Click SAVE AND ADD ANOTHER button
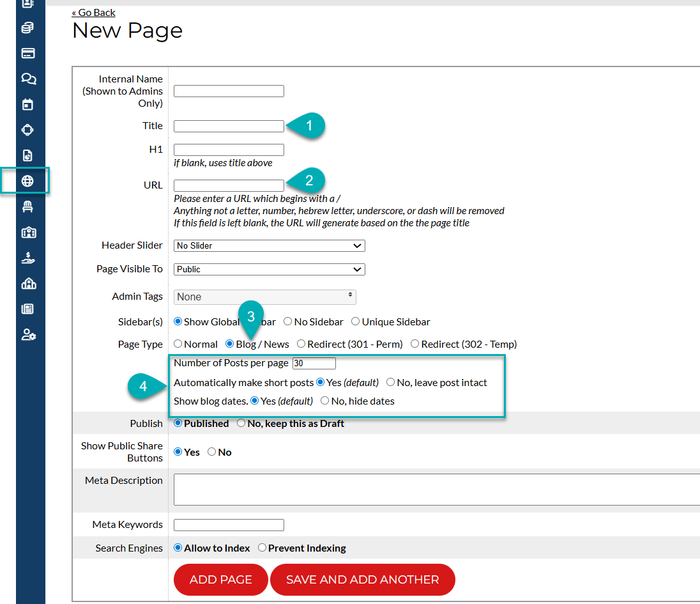Screen dimensions: 700x604 click(x=362, y=580)
